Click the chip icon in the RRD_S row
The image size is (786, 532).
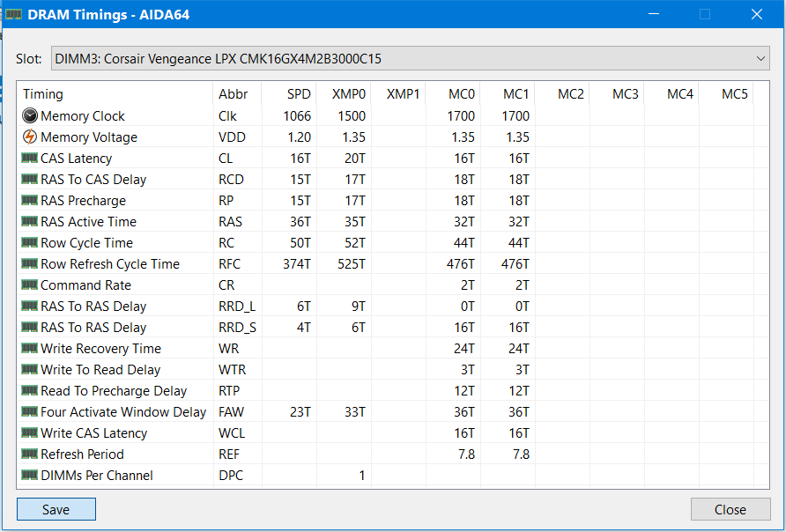tap(30, 327)
